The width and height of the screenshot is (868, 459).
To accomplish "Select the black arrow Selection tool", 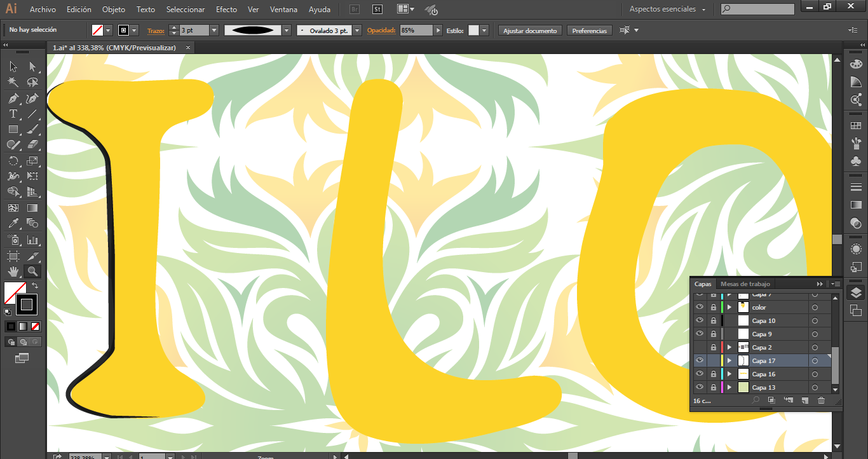I will click(x=13, y=66).
